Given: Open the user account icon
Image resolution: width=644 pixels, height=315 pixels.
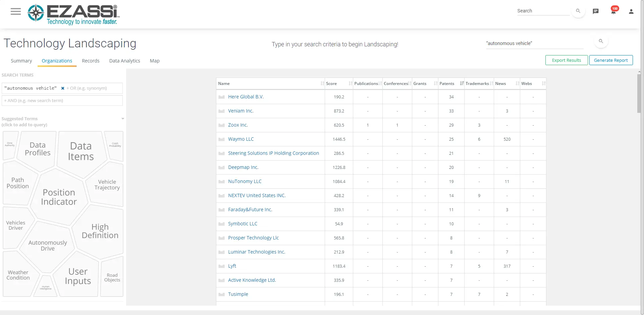Looking at the screenshot, I should click(x=631, y=11).
